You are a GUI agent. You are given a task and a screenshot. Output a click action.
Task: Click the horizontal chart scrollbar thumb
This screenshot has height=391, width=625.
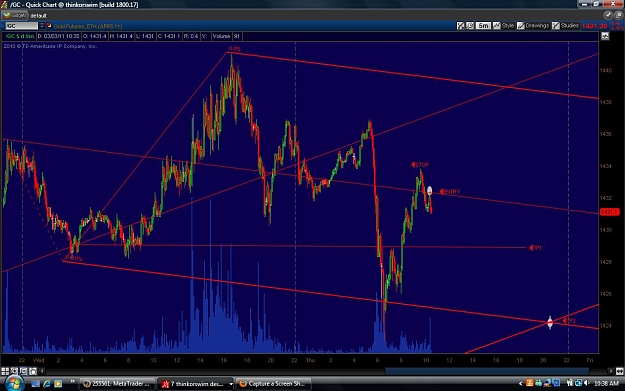point(487,371)
